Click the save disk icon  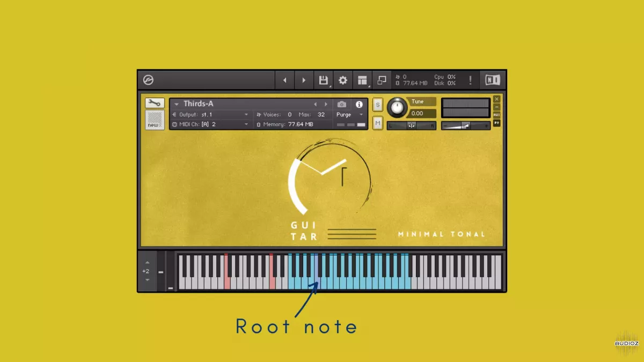click(323, 80)
